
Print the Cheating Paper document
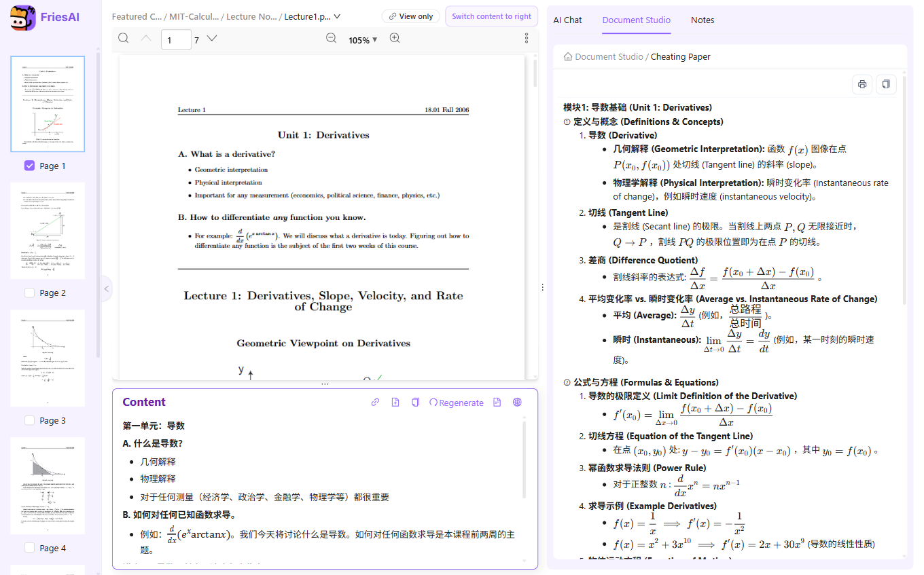coord(862,84)
